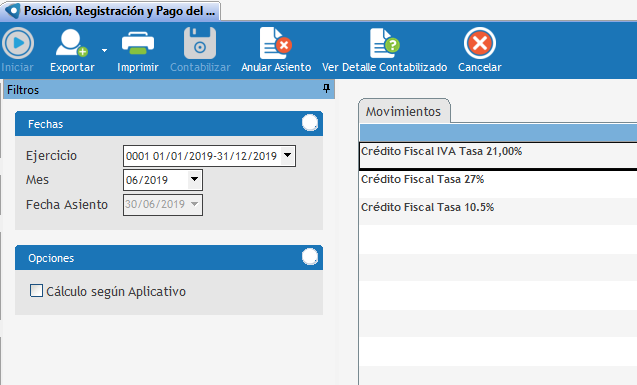Open the Mes dropdown list
The image size is (637, 385).
pyautogui.click(x=195, y=180)
